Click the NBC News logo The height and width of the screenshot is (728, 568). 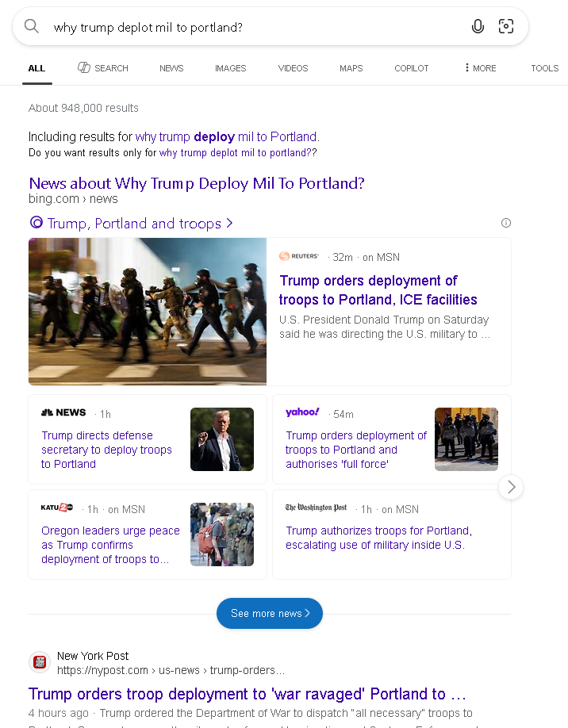63,412
